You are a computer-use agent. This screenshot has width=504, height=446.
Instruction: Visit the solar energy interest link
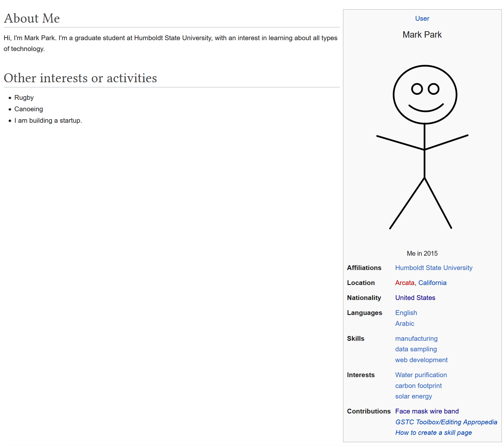(413, 396)
